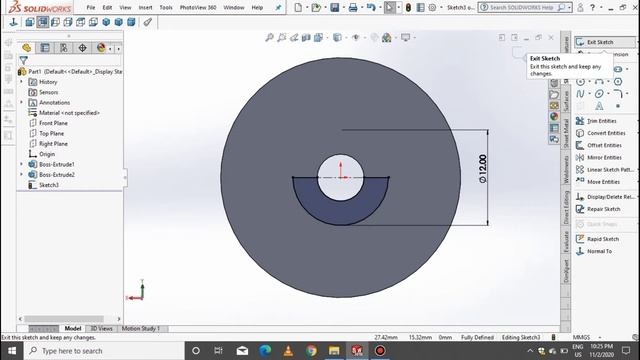Open the DimXpertManager crosshair tab
This screenshot has height=360, width=640.
pos(82,48)
